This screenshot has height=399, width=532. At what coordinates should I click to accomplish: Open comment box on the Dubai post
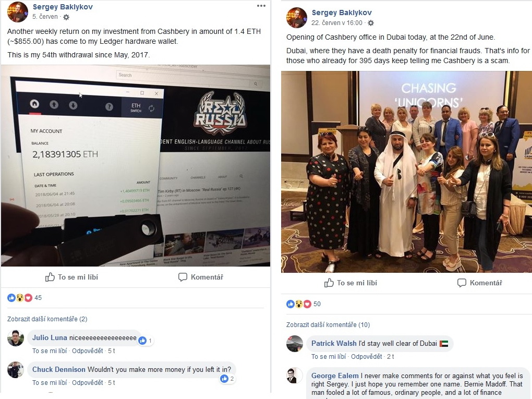point(479,283)
